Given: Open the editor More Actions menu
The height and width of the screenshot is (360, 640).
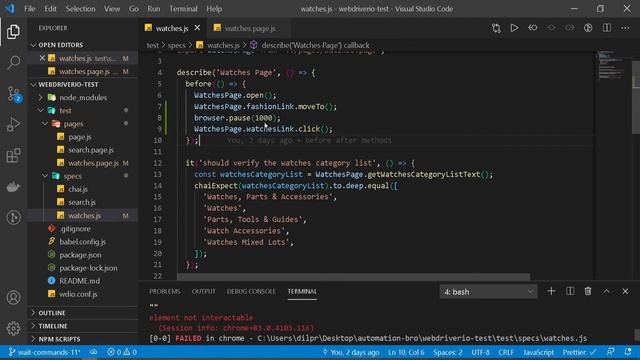Looking at the screenshot, I should pos(625,28).
